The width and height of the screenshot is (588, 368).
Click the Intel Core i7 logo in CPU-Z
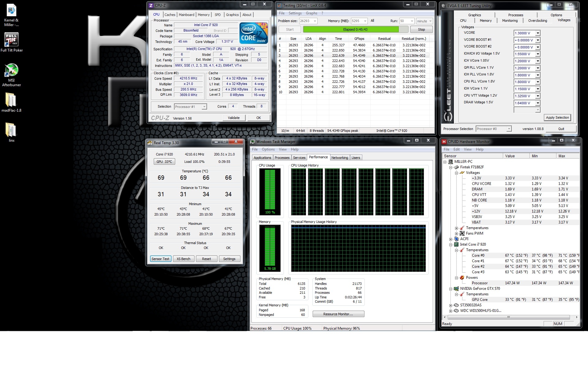pos(254,33)
